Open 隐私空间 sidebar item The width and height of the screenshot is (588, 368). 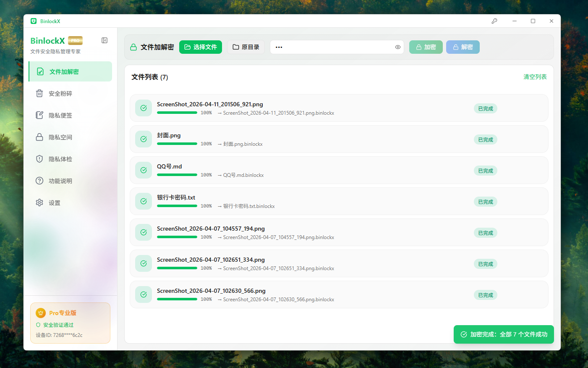[70, 137]
